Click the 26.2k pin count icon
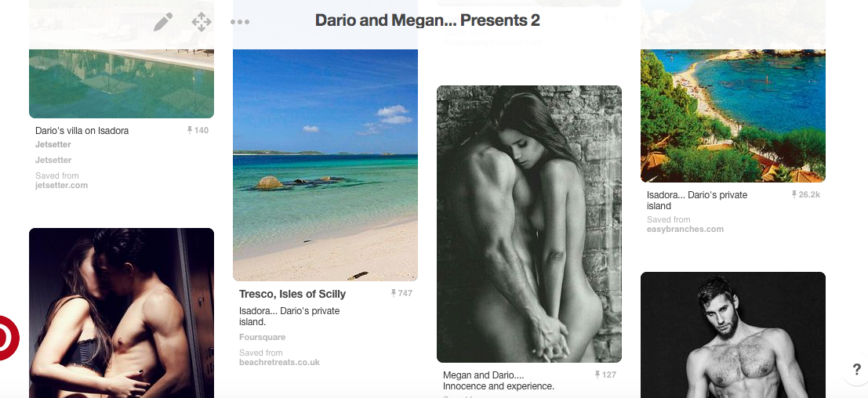The width and height of the screenshot is (868, 398). click(x=805, y=194)
